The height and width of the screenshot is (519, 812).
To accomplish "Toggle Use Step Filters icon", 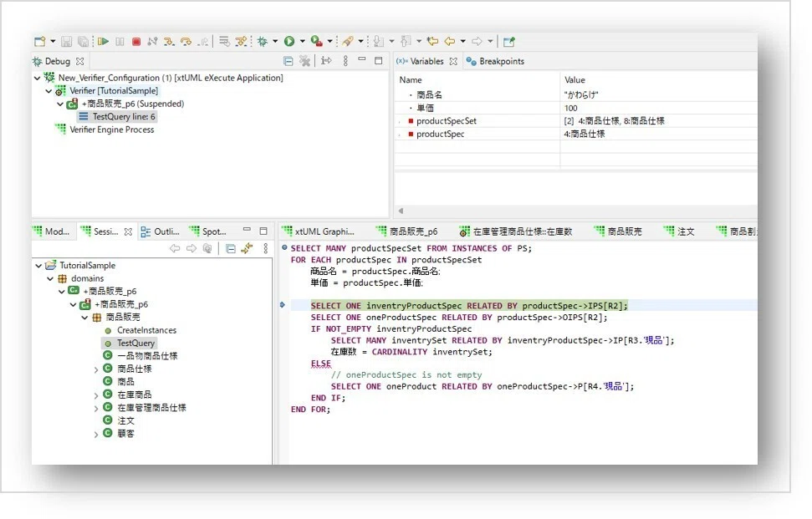I will coord(242,42).
